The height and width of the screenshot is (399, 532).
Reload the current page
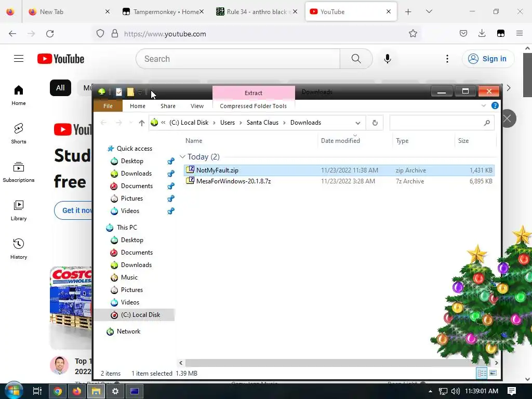click(x=50, y=34)
